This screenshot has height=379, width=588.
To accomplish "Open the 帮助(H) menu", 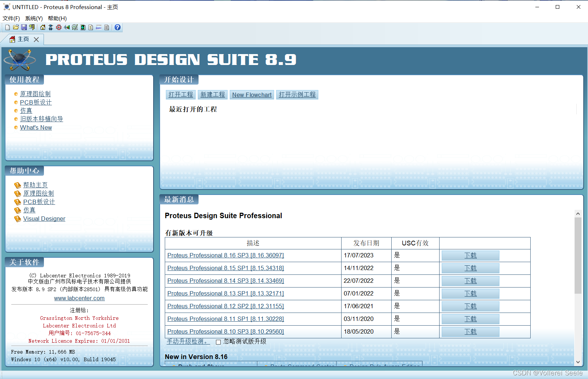I will 57,18.
